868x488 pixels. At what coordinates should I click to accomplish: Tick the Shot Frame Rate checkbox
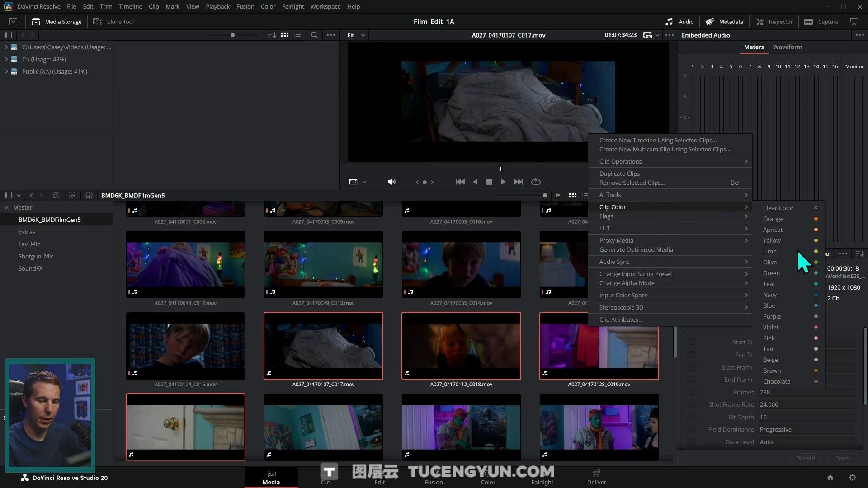coord(692,404)
